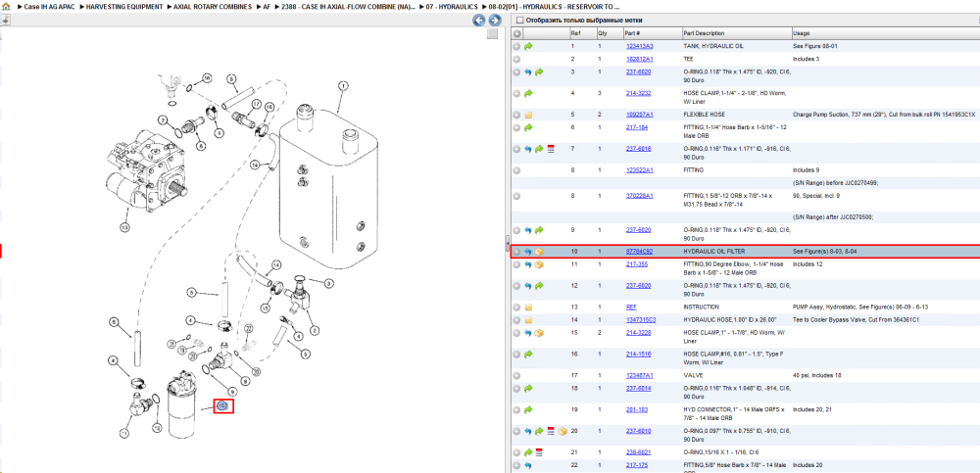Open part number link 1347315C3
980x473 pixels.
point(641,320)
